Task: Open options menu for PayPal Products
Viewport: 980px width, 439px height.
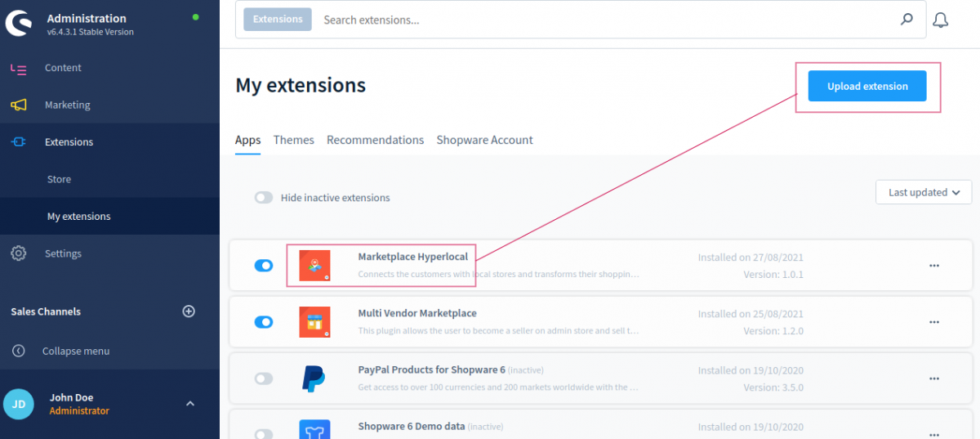Action: point(934,379)
